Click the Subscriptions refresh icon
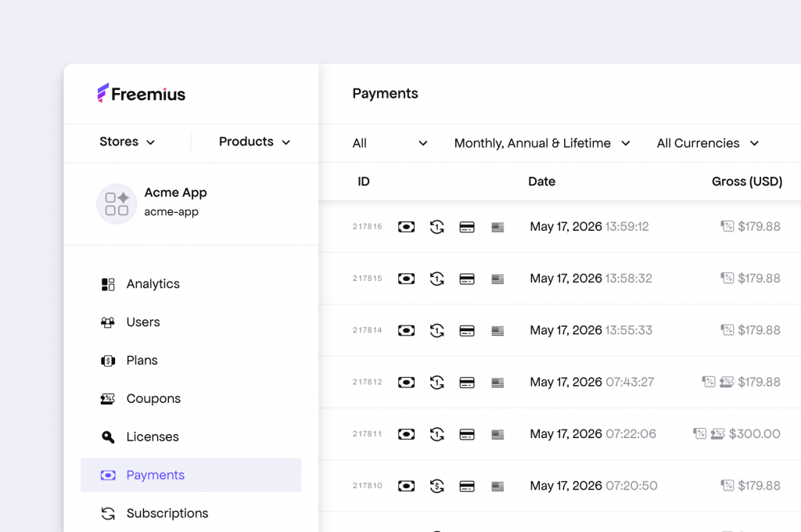Image resolution: width=801 pixels, height=532 pixels. coord(108,513)
